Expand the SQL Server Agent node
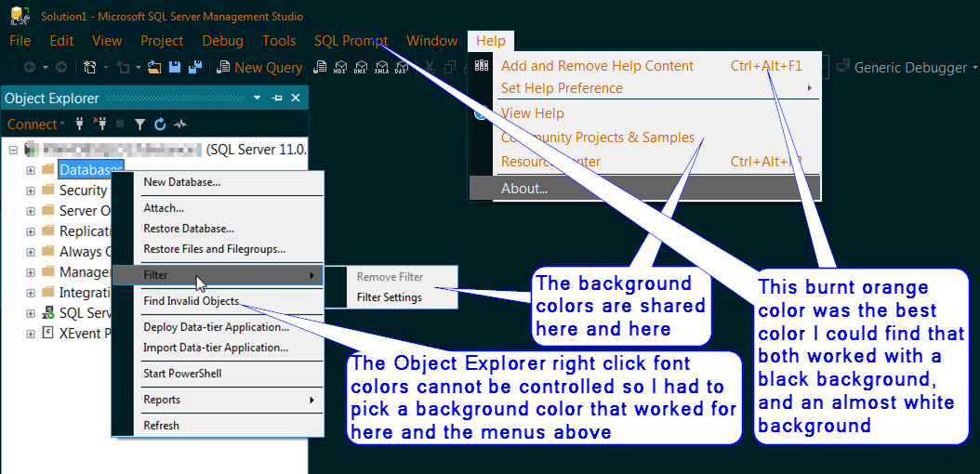 click(x=30, y=313)
